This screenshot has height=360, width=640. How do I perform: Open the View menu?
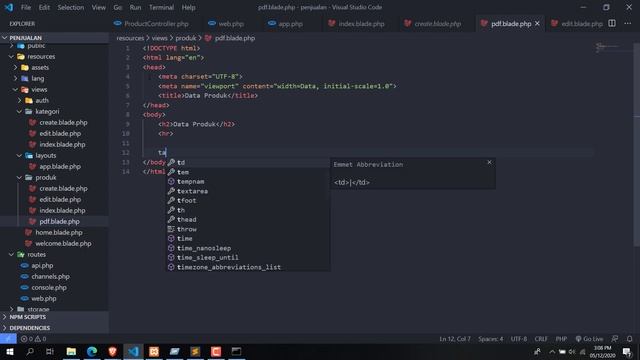tap(98, 7)
